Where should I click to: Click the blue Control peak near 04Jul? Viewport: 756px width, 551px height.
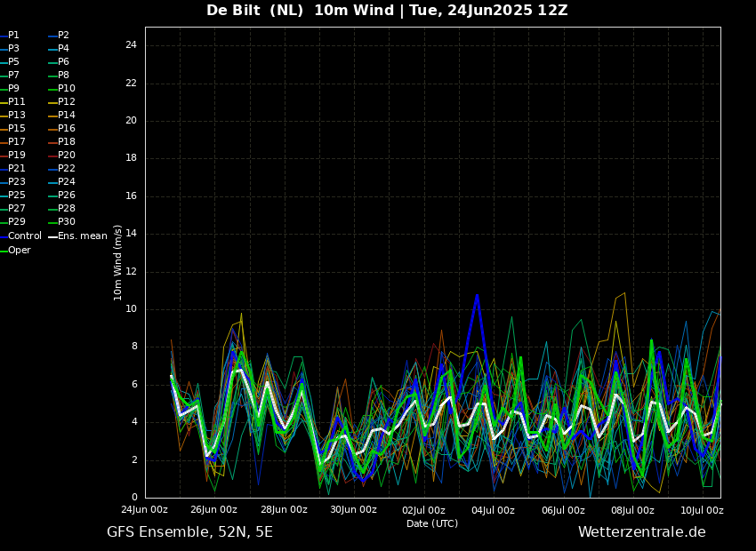pos(477,296)
